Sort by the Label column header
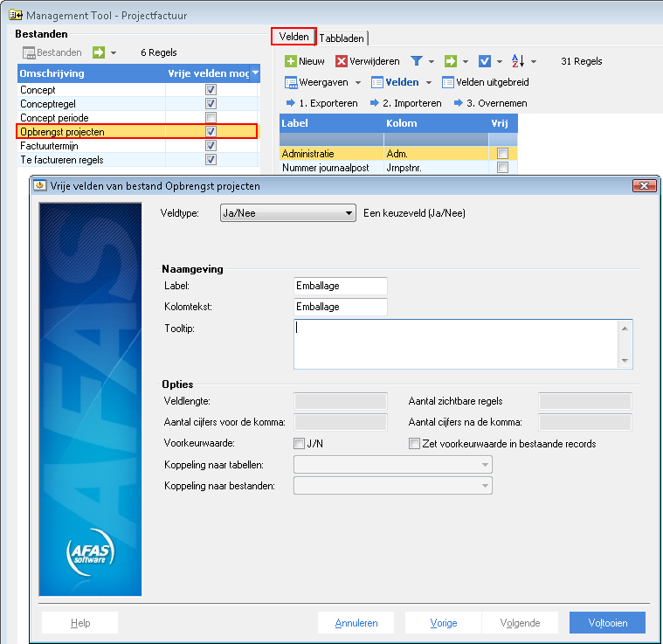Viewport: 663px width, 644px height. 332,123
